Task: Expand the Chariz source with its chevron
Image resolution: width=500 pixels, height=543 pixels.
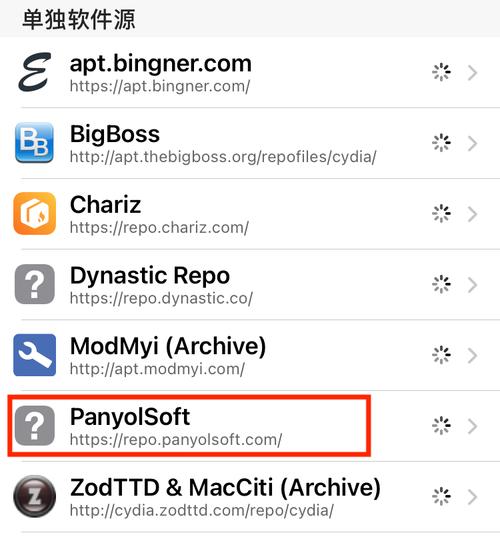Action: pyautogui.click(x=473, y=214)
